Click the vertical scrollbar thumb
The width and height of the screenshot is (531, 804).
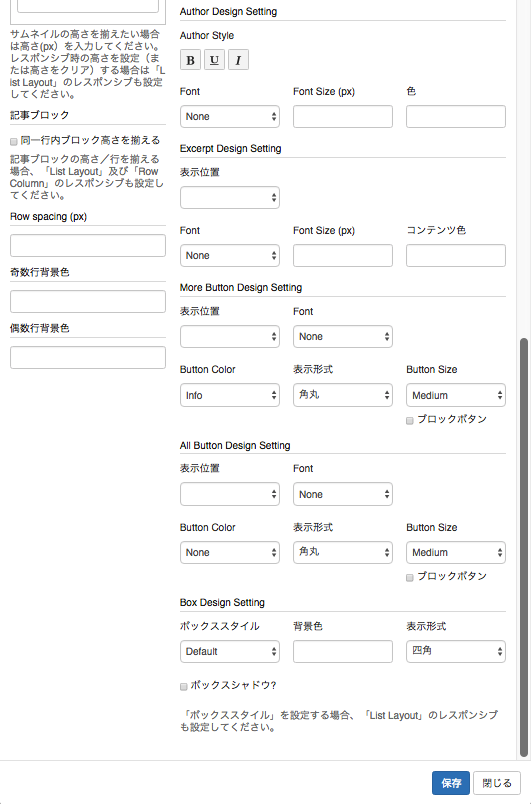click(523, 547)
